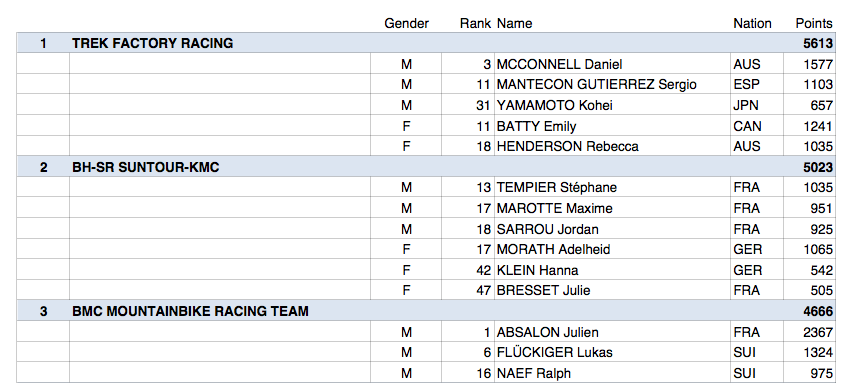The image size is (849, 383).
Task: Select the FLÜCKIGER Lukas name cell
Action: [612, 353]
